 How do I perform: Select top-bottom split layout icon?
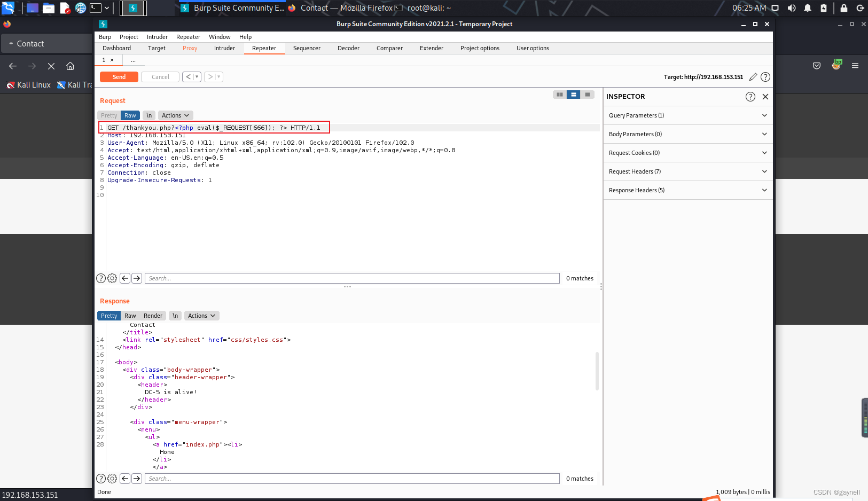[x=574, y=95]
